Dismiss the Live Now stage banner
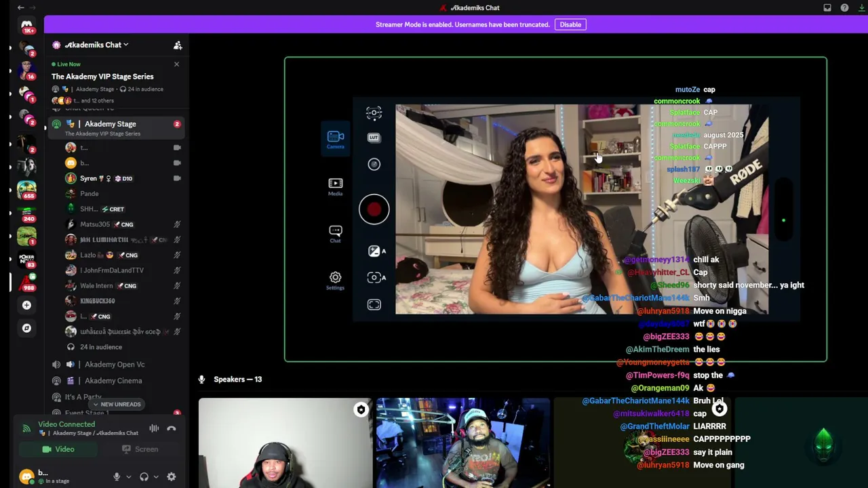This screenshot has width=868, height=488. [176, 64]
